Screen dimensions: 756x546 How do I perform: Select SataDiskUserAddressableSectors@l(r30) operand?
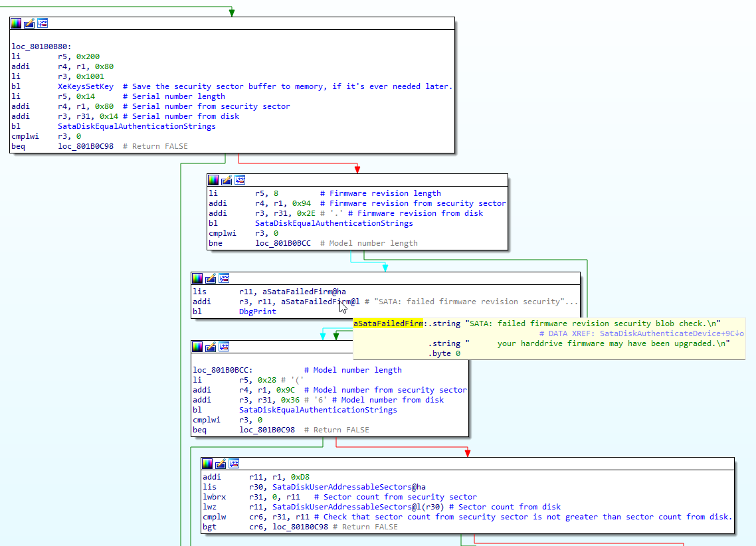click(x=358, y=507)
